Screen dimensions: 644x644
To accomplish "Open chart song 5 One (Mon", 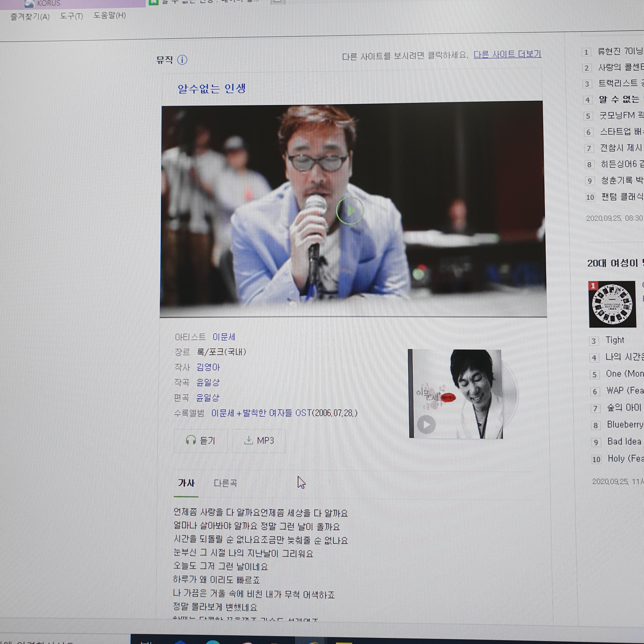I will coord(625,374).
